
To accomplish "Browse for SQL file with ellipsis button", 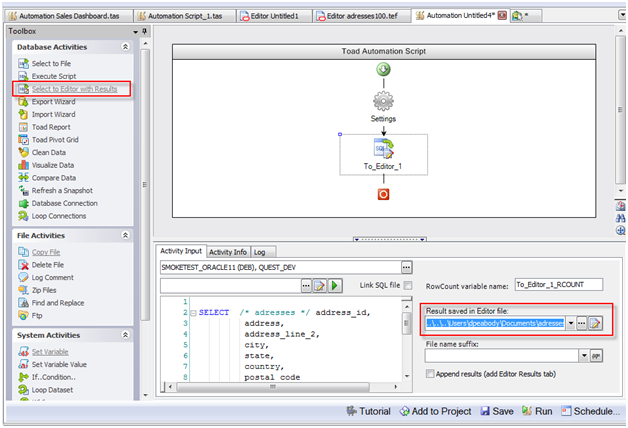I will click(x=306, y=286).
